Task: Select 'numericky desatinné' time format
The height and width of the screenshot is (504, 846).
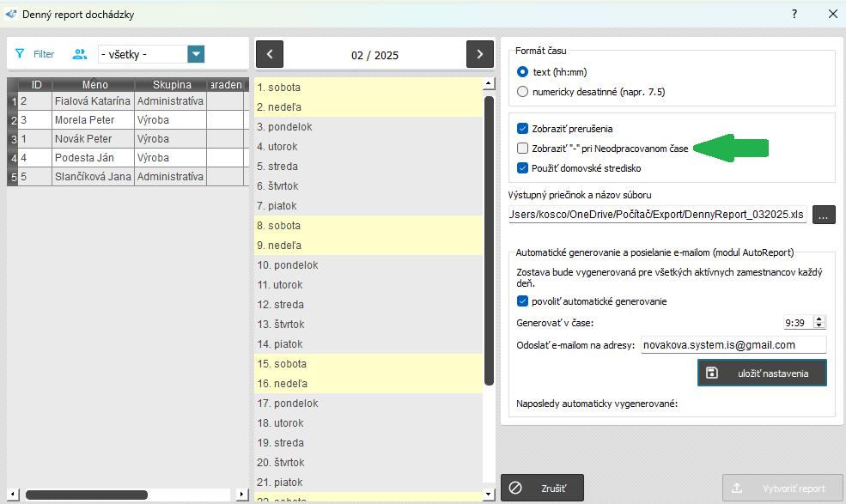Action: tap(523, 91)
